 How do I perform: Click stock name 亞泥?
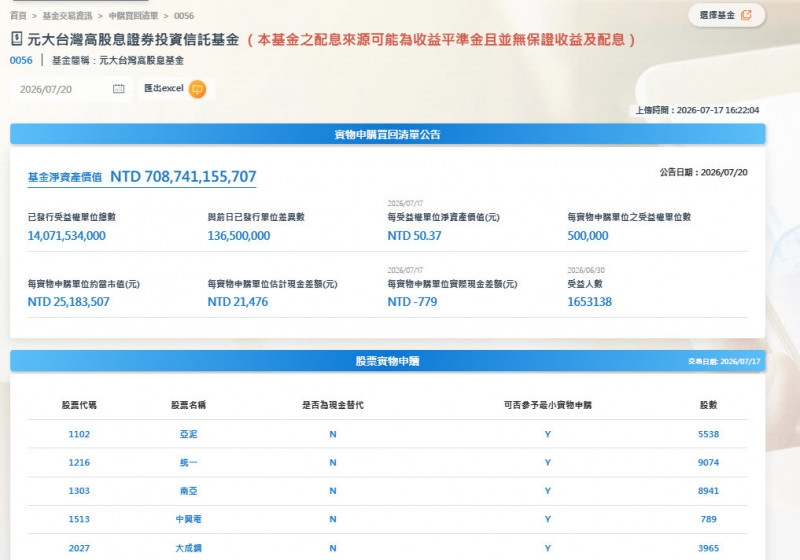pos(188,434)
